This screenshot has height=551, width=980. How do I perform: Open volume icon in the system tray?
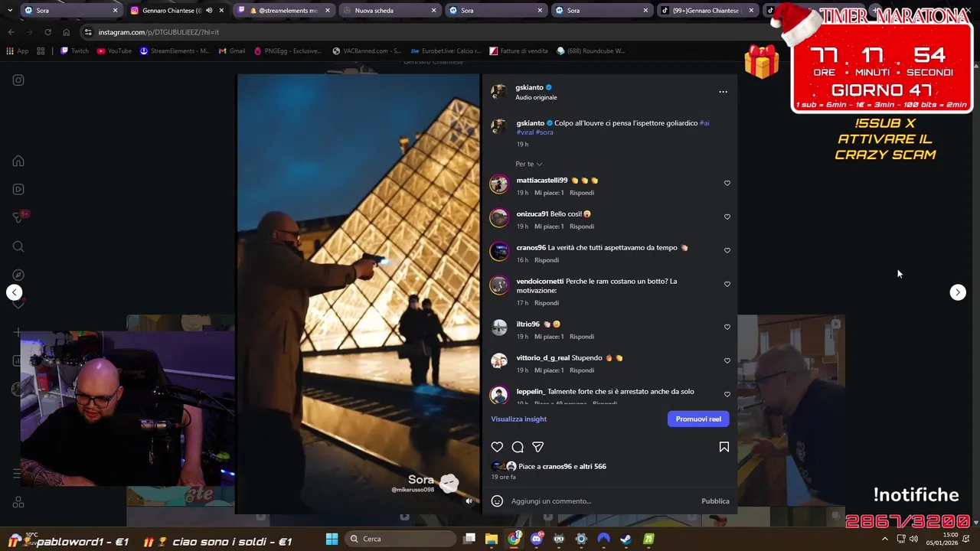point(913,539)
